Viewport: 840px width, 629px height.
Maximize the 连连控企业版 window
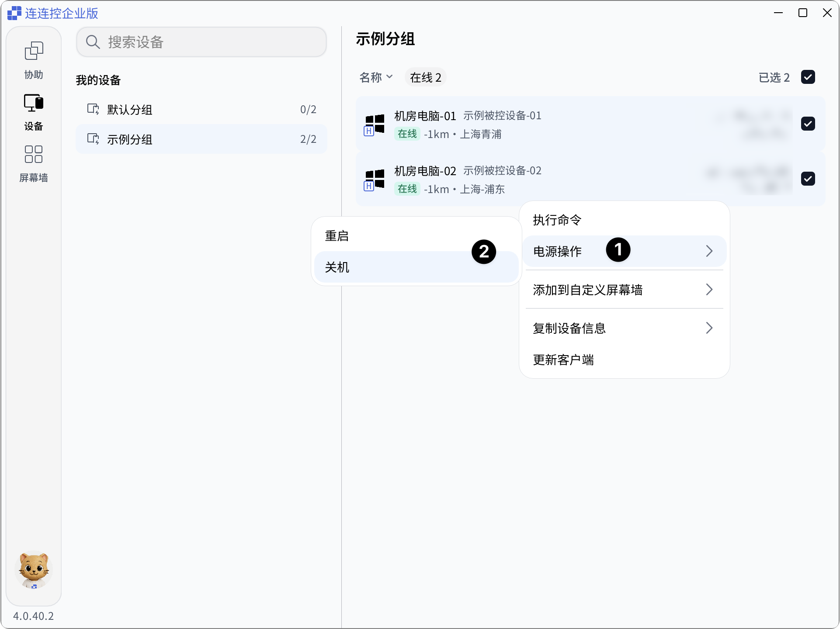point(803,13)
